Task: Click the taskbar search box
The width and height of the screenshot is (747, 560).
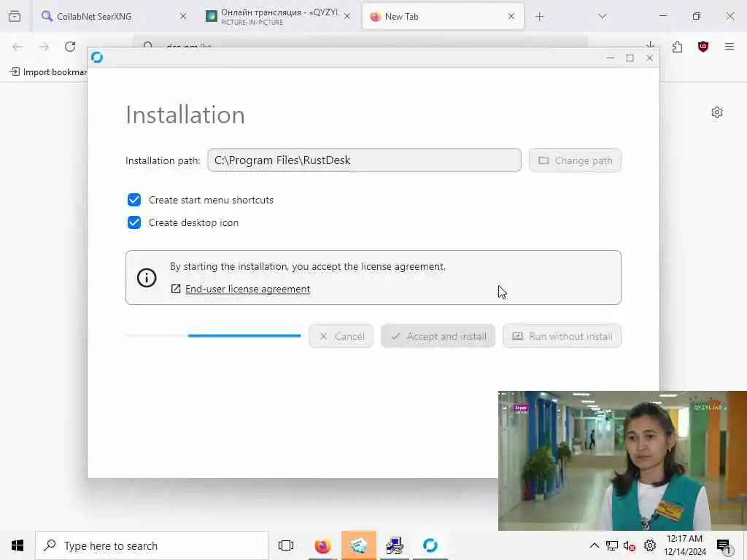Action: [152, 545]
